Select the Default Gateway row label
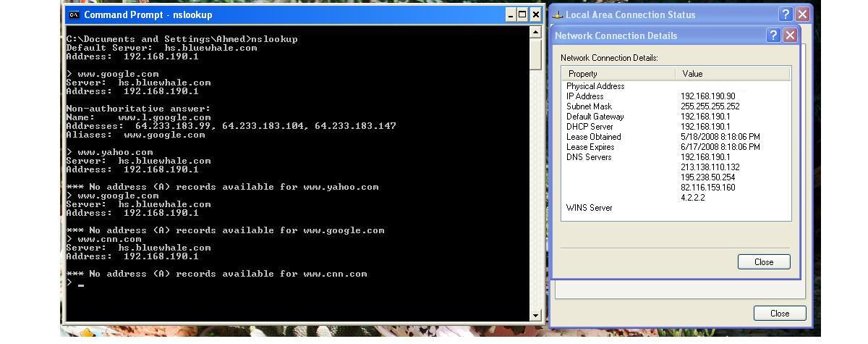868x344 pixels. [595, 117]
